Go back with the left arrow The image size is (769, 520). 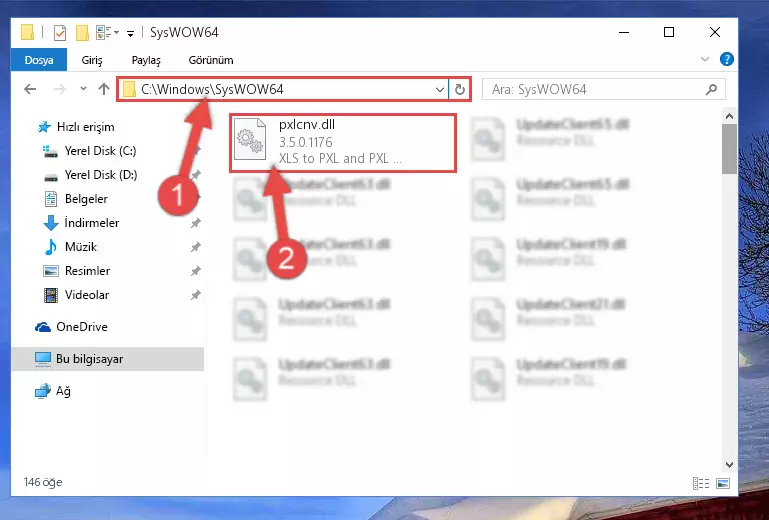click(30, 89)
